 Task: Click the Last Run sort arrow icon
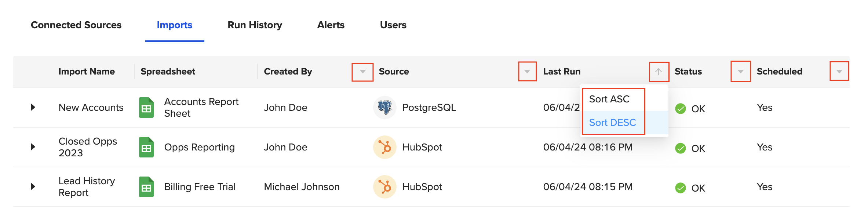[x=659, y=72]
